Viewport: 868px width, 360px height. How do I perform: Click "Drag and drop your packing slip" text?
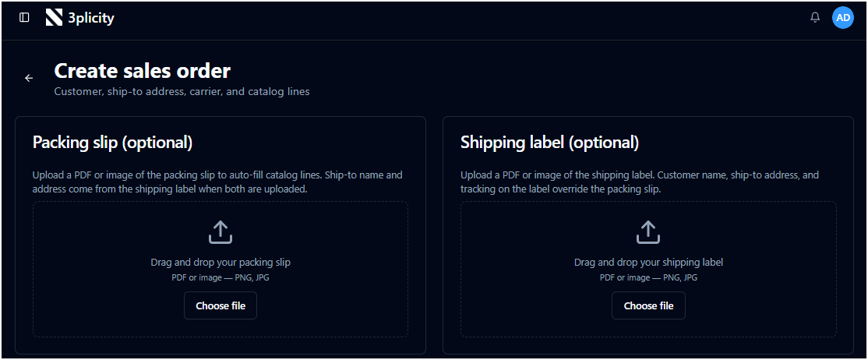pos(221,262)
